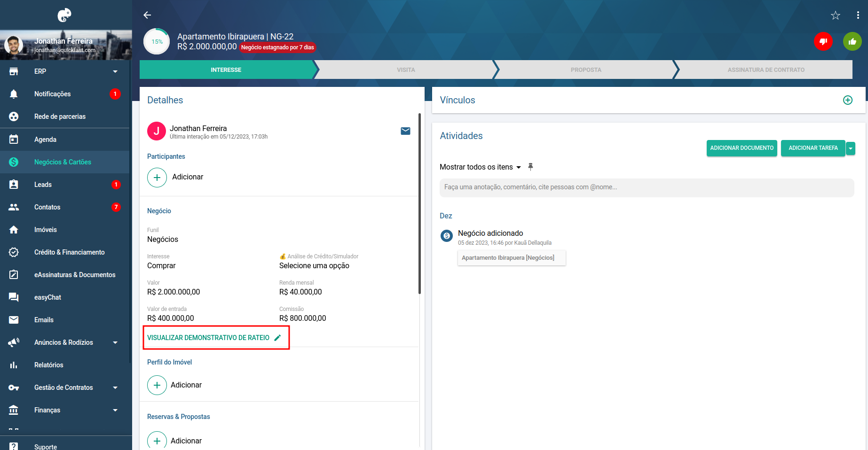The height and width of the screenshot is (450, 868).
Task: Open the Mostrar todos os itens filter
Action: [x=480, y=167]
